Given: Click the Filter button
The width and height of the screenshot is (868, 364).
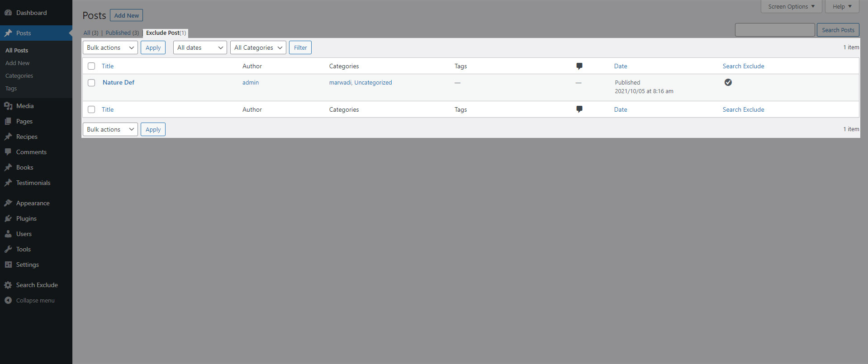Looking at the screenshot, I should tap(300, 47).
